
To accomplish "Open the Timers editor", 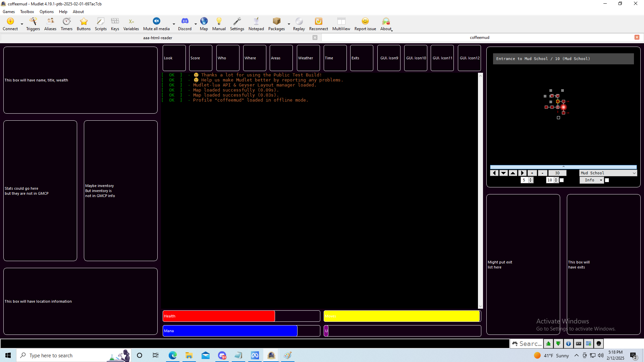I will click(x=66, y=23).
